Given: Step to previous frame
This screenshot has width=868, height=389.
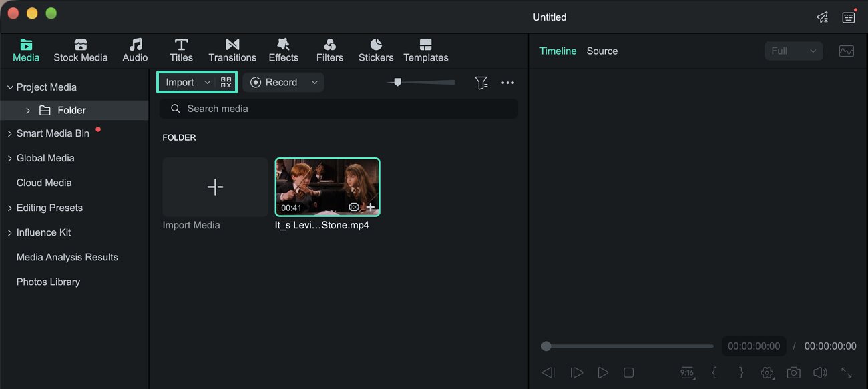Looking at the screenshot, I should pos(548,373).
